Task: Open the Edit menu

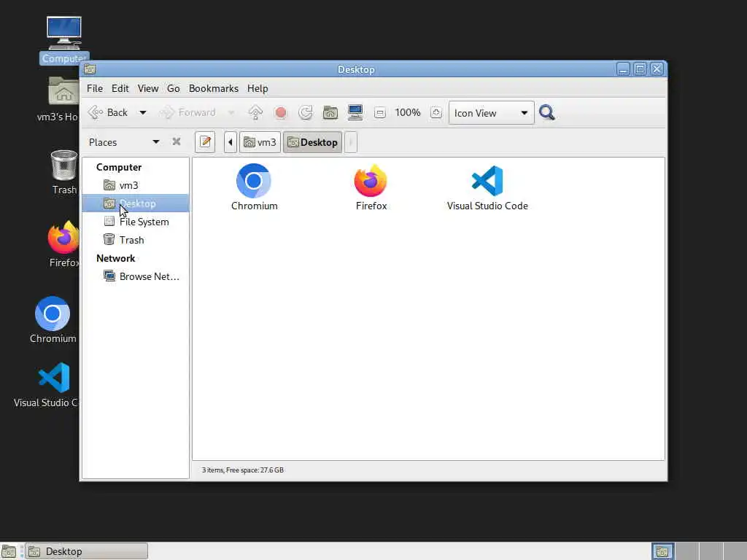Action: coord(120,88)
